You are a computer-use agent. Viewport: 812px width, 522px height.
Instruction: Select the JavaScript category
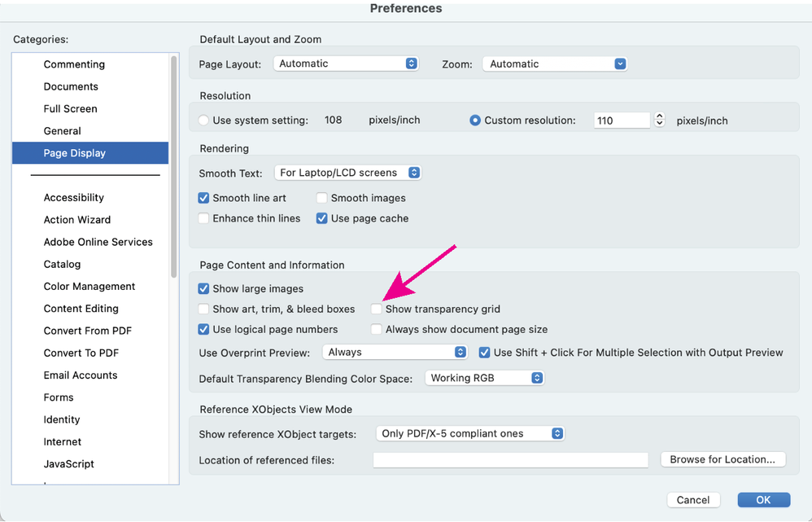click(x=68, y=463)
